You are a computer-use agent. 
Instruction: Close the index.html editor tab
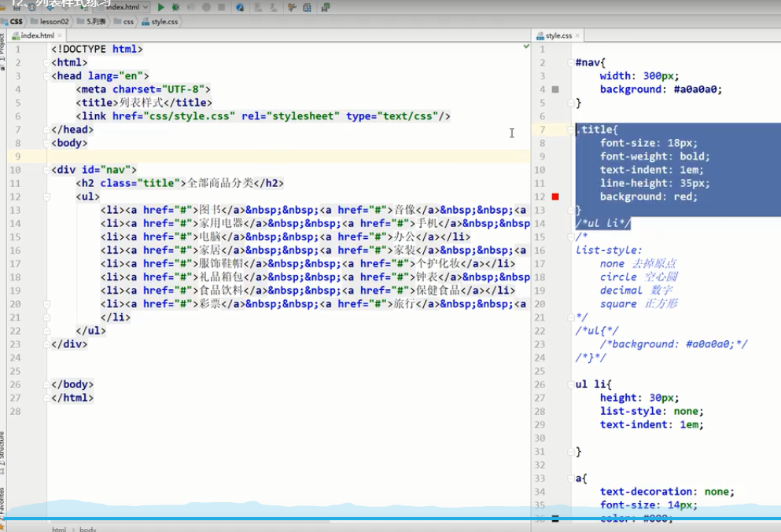point(61,36)
